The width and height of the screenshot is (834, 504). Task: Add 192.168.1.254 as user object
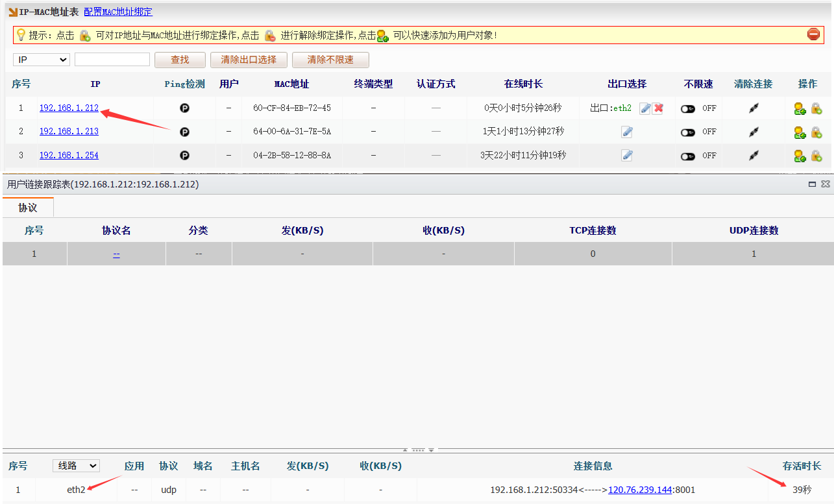point(800,156)
